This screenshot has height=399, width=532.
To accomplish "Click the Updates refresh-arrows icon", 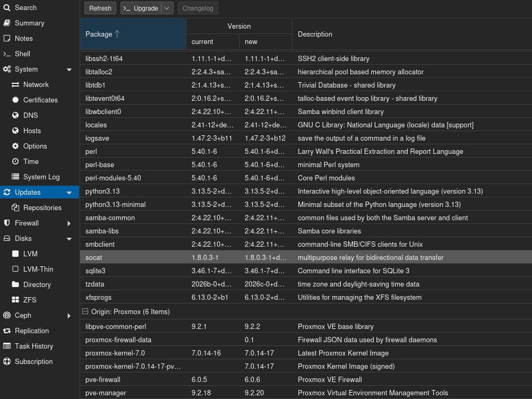I will pos(7,192).
